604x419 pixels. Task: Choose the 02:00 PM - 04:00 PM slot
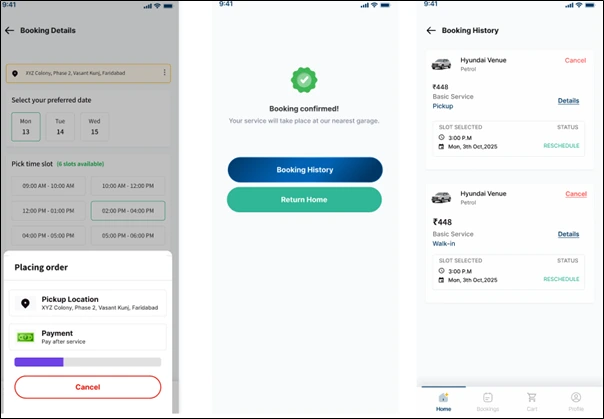point(128,211)
